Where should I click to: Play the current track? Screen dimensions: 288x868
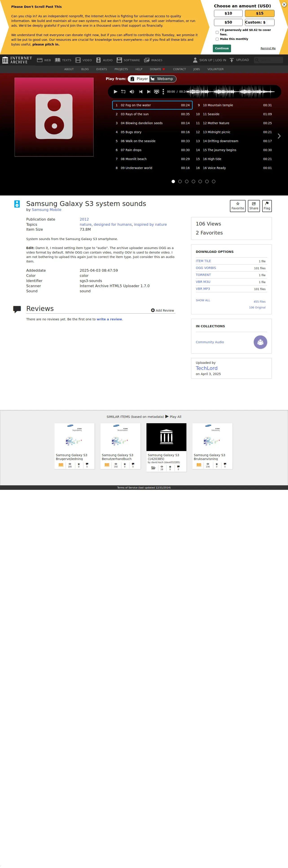pyautogui.click(x=115, y=92)
